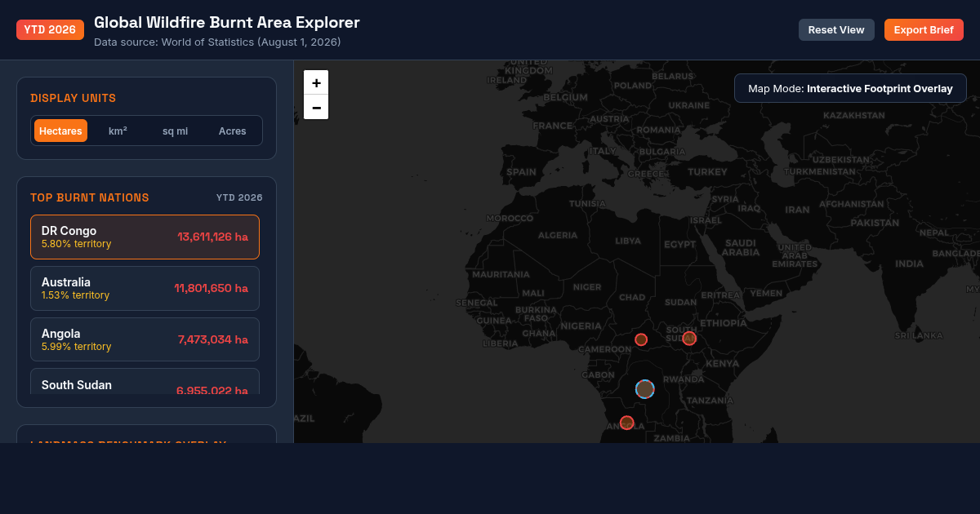Zoom out of the map
This screenshot has width=980, height=514.
[x=316, y=108]
